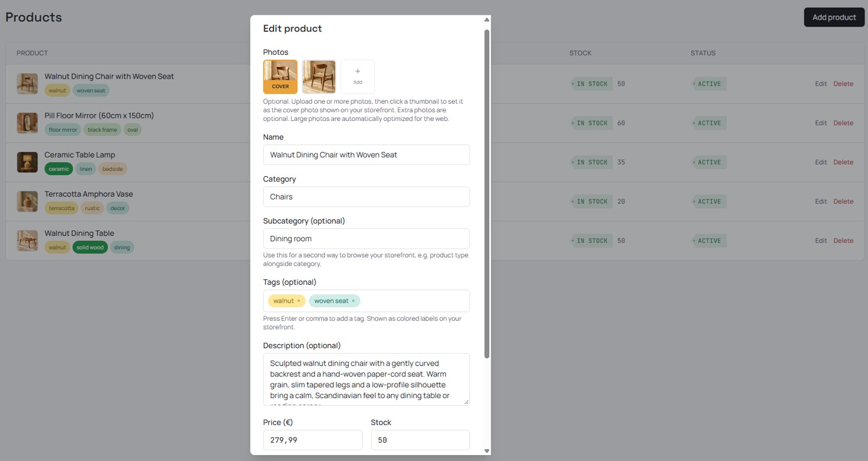Click the STATUS column header
This screenshot has width=868, height=461.
click(703, 53)
